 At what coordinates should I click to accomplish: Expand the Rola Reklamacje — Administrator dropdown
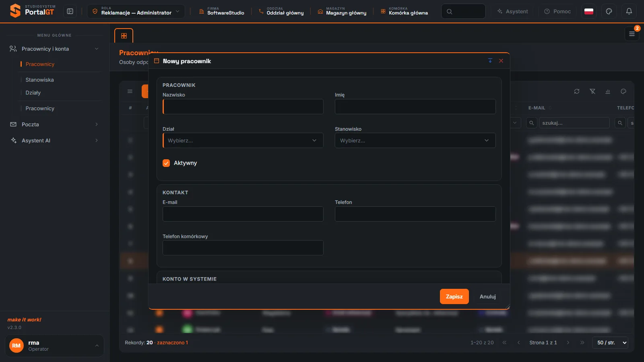coord(136,11)
